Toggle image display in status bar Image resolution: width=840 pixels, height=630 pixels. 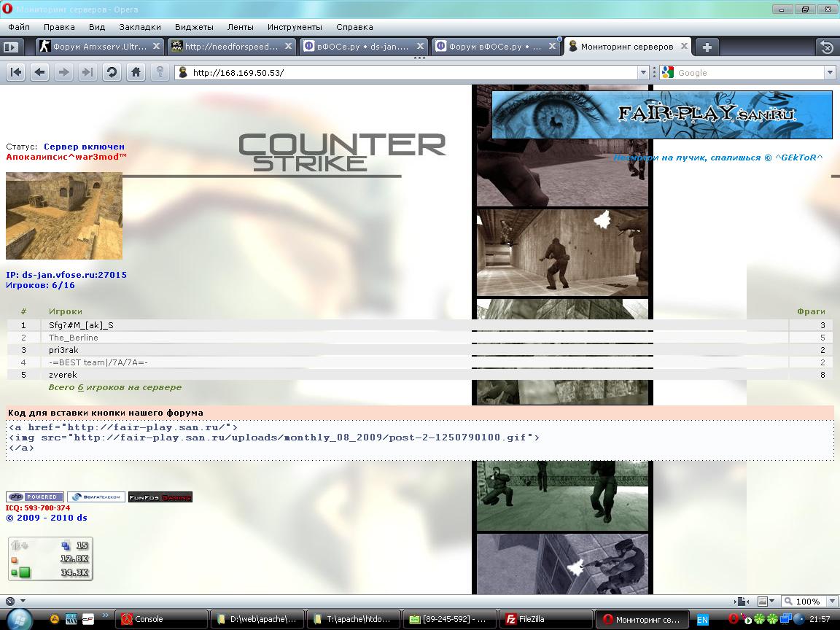pos(763,602)
